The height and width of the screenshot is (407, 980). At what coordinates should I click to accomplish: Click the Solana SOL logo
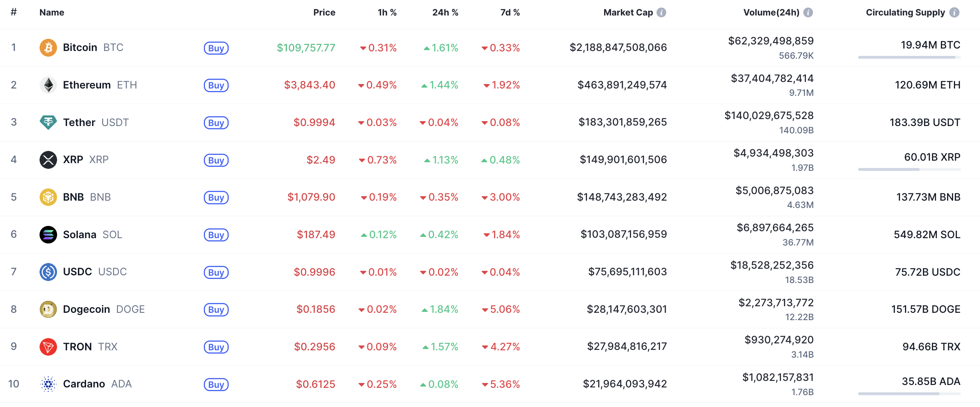49,234
